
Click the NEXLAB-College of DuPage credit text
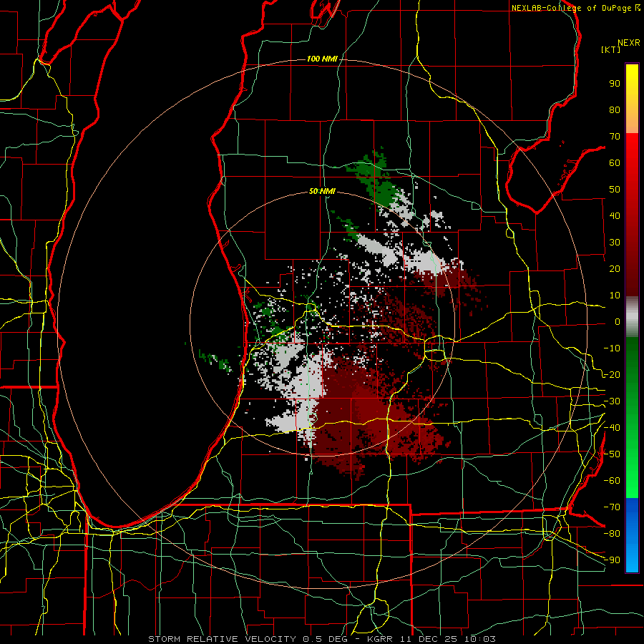pos(575,8)
